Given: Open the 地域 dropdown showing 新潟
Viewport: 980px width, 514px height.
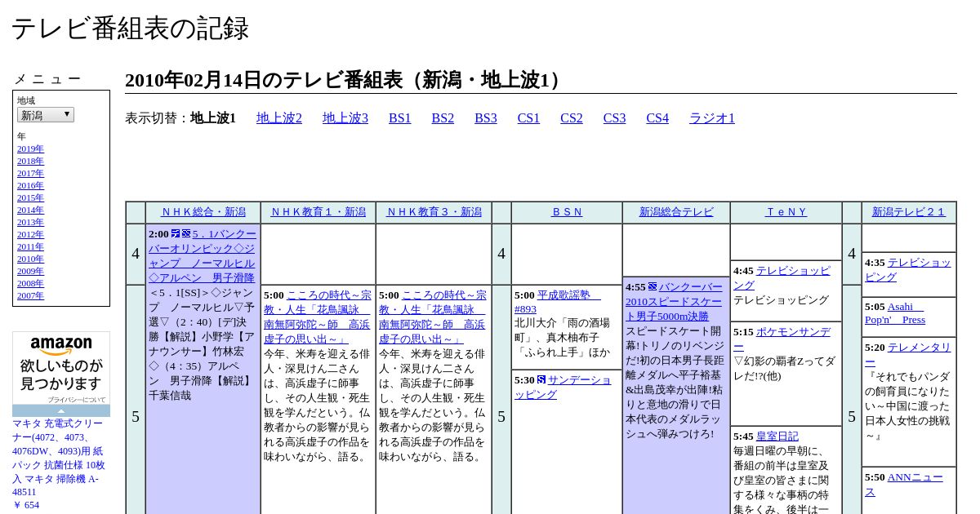Looking at the screenshot, I should (46, 115).
